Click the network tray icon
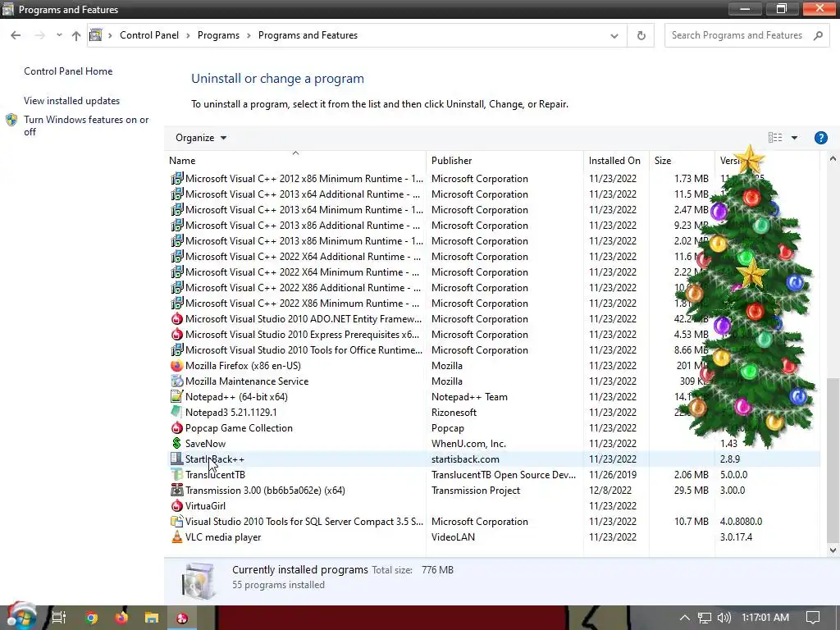Screen dimensions: 840x630 tap(705, 618)
